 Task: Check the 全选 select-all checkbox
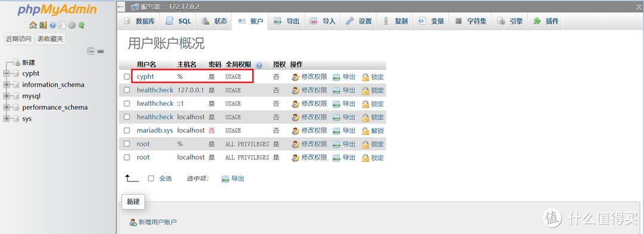[151, 178]
